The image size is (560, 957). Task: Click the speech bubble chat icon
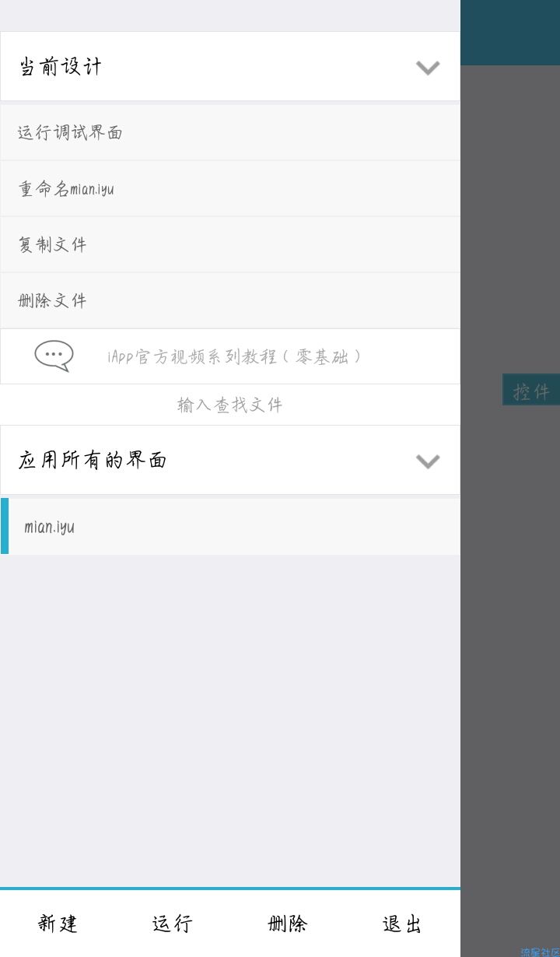[x=54, y=356]
